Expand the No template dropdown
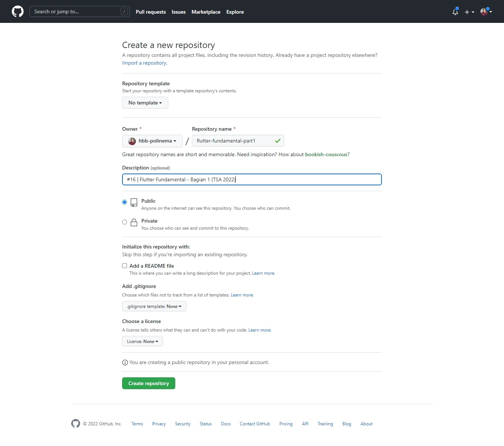This screenshot has height=446, width=504. 145,103
